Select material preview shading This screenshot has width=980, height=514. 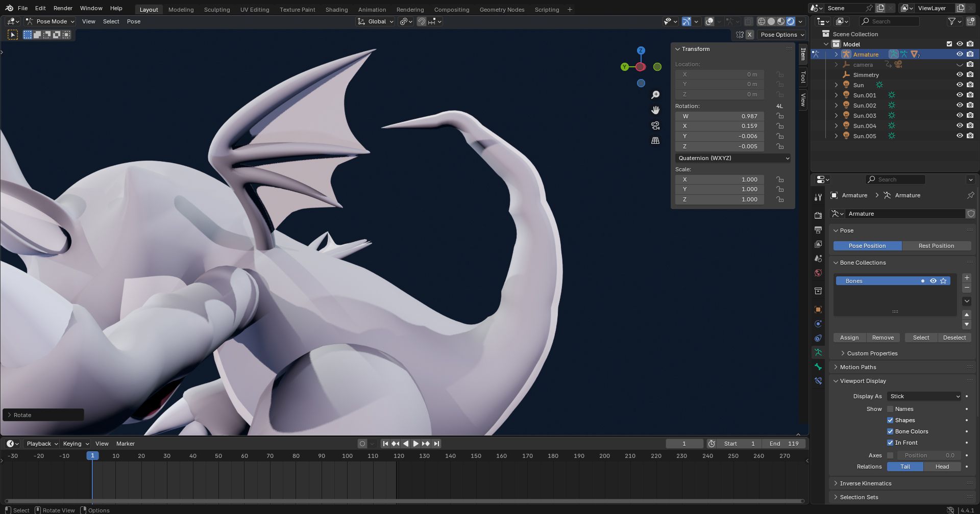(781, 21)
